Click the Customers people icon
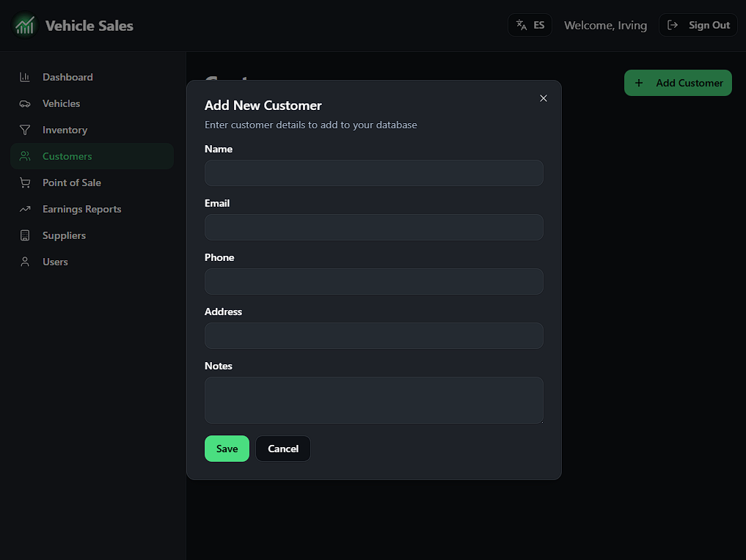The image size is (746, 560). (25, 156)
